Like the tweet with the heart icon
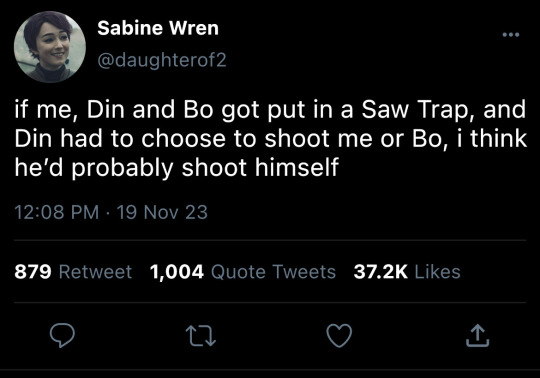The width and height of the screenshot is (540, 378). (x=339, y=335)
